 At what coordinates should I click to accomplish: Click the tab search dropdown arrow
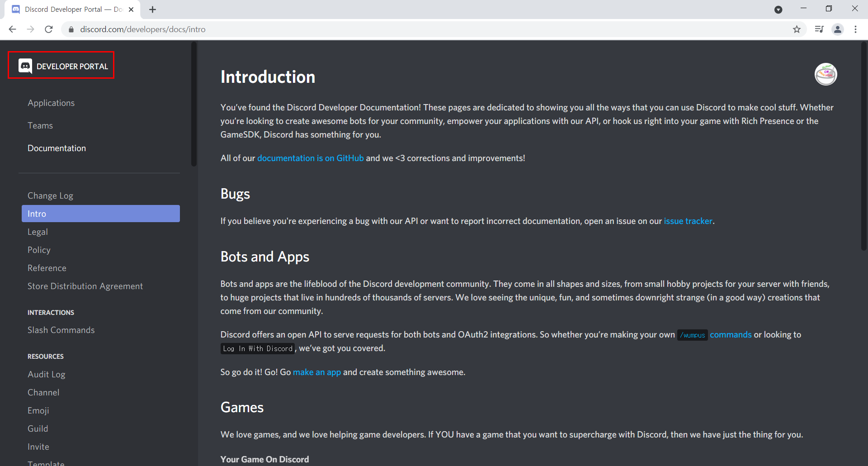coord(778,10)
